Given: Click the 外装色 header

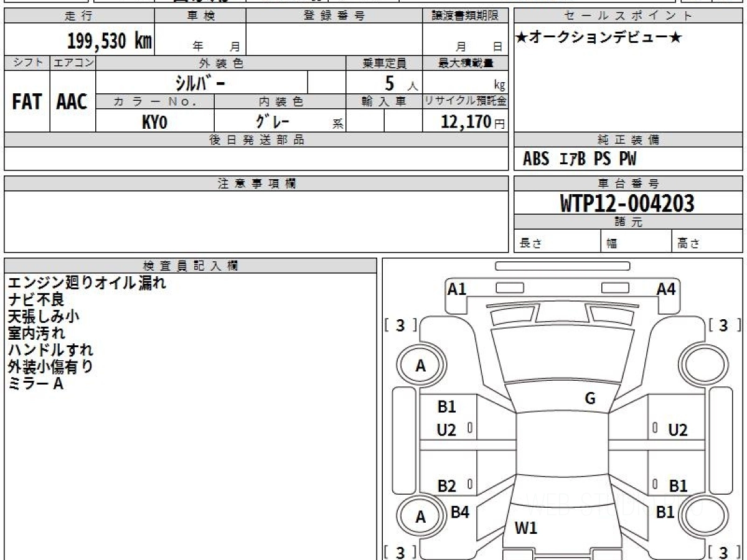Looking at the screenshot, I should 221,63.
